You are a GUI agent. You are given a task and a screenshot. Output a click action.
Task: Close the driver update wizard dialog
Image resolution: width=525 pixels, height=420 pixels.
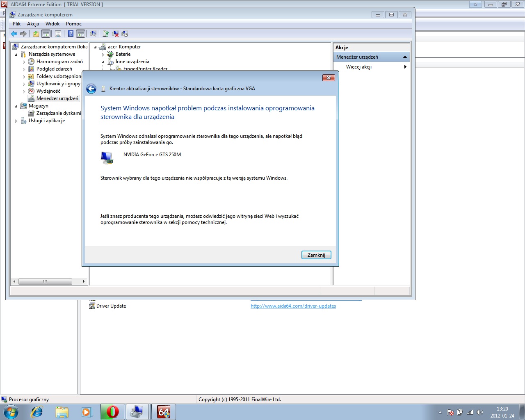(329, 78)
